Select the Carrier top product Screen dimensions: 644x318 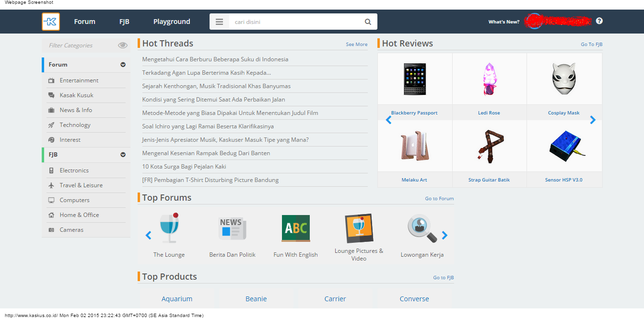[335, 299]
